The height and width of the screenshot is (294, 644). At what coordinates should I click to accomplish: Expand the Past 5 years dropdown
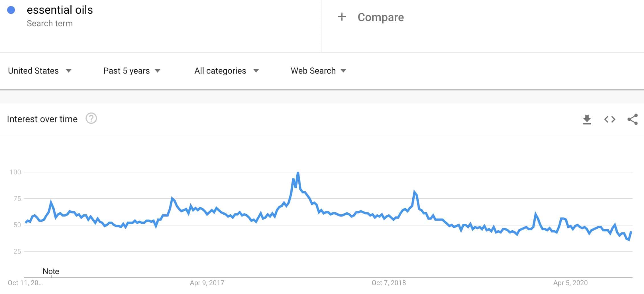[x=132, y=71]
